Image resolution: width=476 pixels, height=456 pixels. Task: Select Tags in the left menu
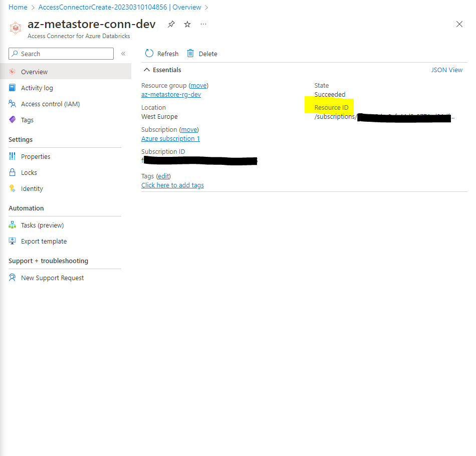27,120
